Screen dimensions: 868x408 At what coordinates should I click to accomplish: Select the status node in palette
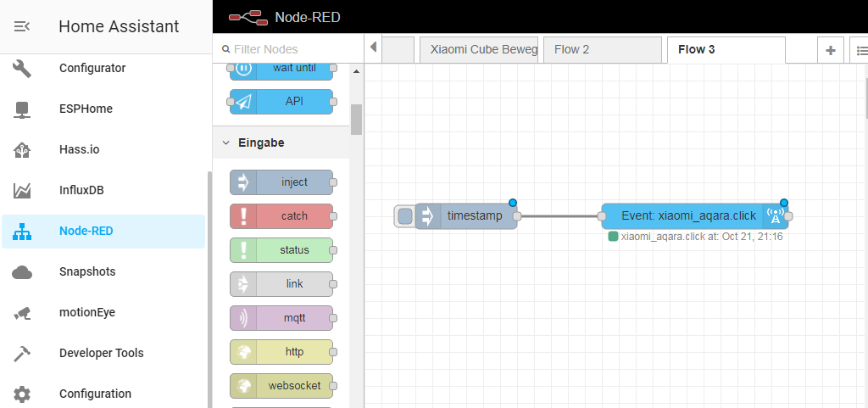[281, 249]
